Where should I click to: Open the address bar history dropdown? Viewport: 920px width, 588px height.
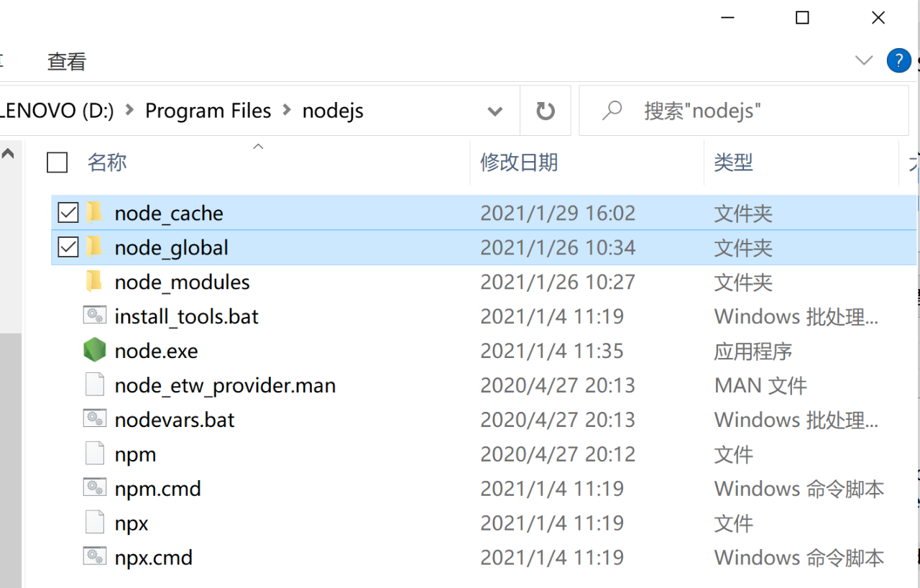coord(494,111)
